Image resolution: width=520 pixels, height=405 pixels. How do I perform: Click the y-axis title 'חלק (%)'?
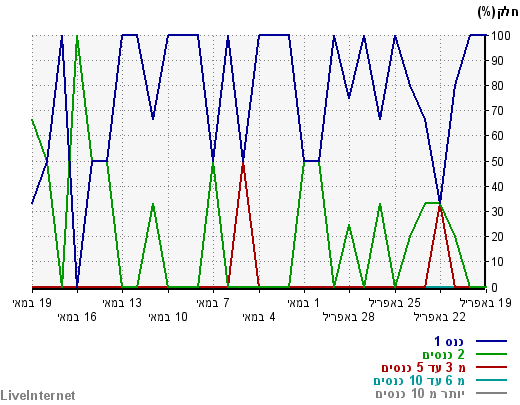498,12
